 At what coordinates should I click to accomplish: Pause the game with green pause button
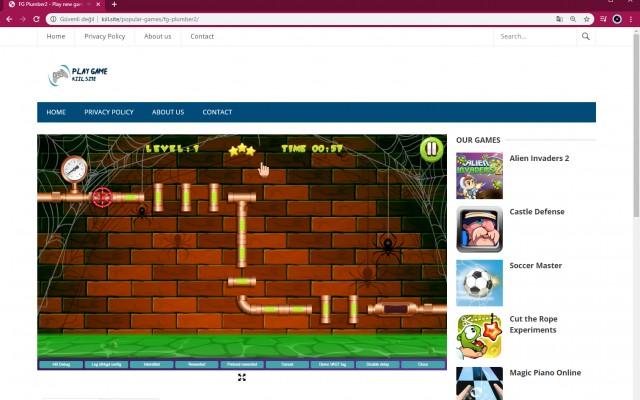(431, 149)
